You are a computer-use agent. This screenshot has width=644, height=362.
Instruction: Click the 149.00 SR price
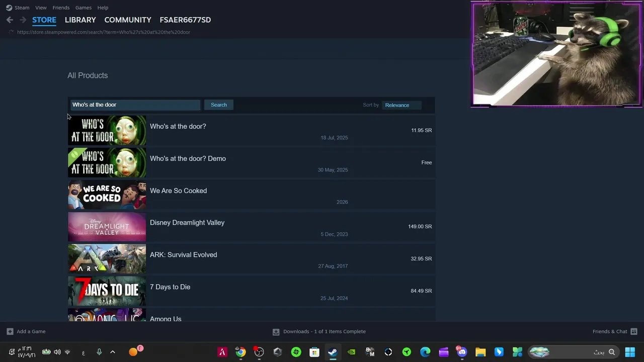[x=420, y=226]
